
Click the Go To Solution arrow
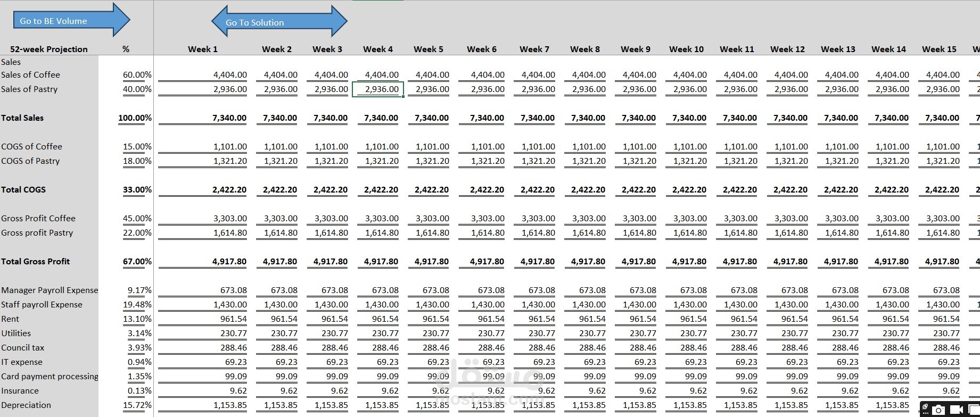[x=279, y=21]
